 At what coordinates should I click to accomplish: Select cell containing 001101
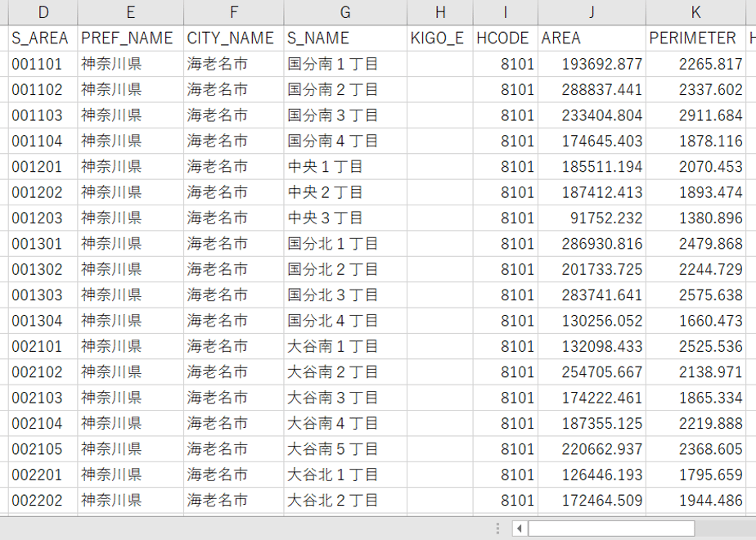(x=43, y=64)
